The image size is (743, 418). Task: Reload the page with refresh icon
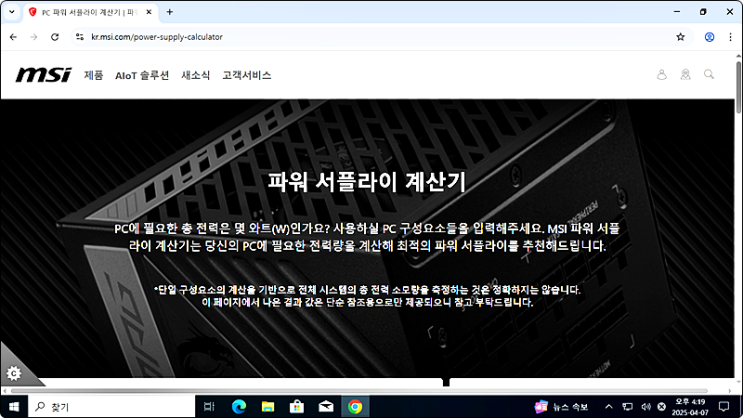click(55, 37)
